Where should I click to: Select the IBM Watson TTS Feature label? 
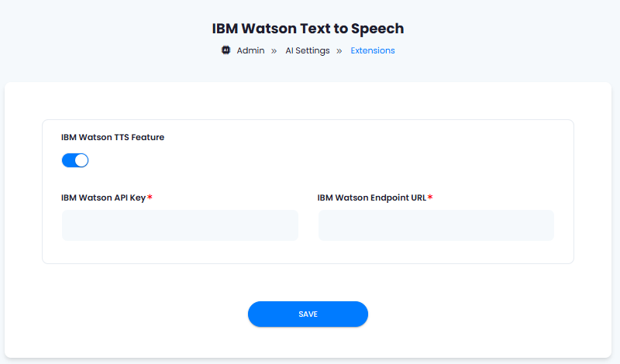point(112,137)
